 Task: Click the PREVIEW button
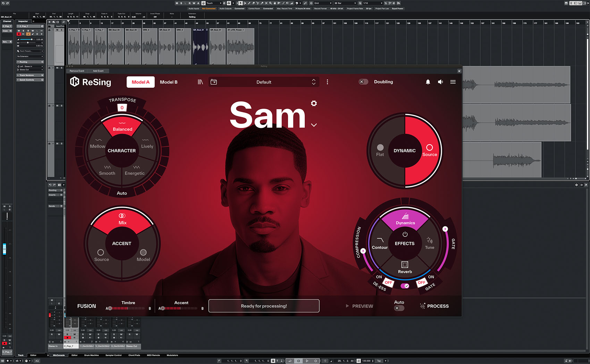click(x=359, y=306)
